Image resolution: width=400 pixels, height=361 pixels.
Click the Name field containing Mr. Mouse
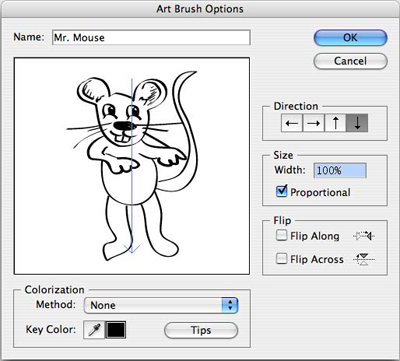pos(151,37)
